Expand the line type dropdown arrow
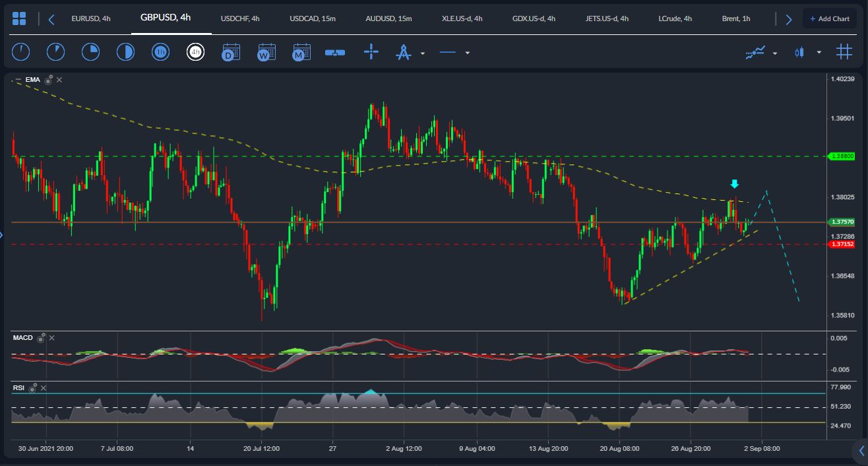This screenshot has width=868, height=466. coord(468,53)
